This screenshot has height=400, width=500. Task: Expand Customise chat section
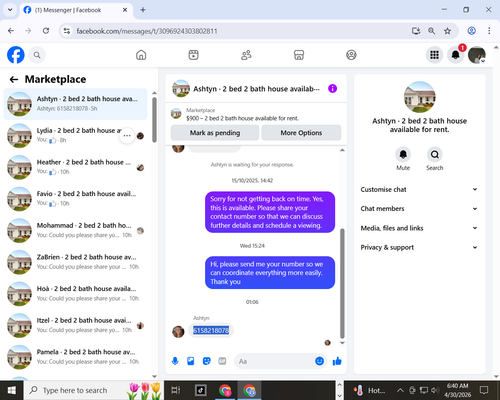point(419,189)
